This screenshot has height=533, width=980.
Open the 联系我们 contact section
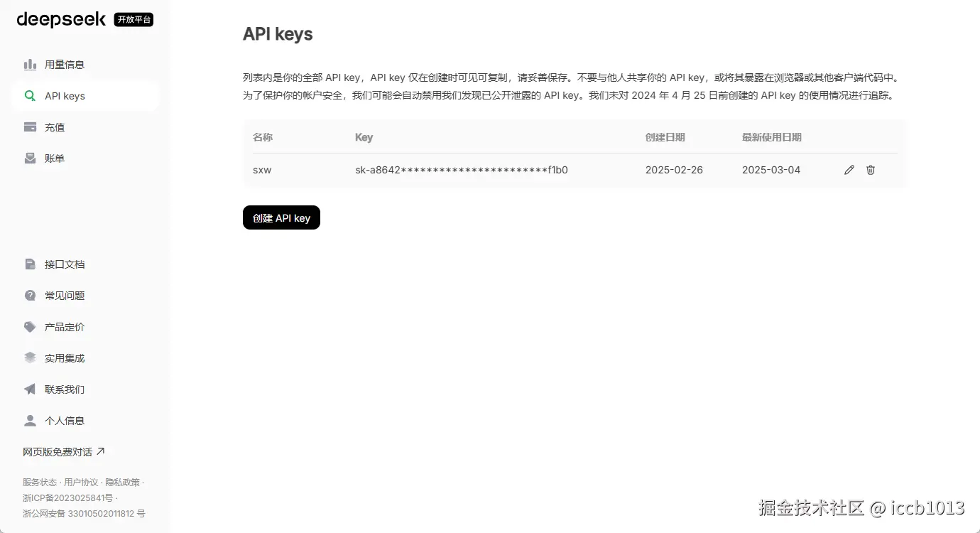62,389
